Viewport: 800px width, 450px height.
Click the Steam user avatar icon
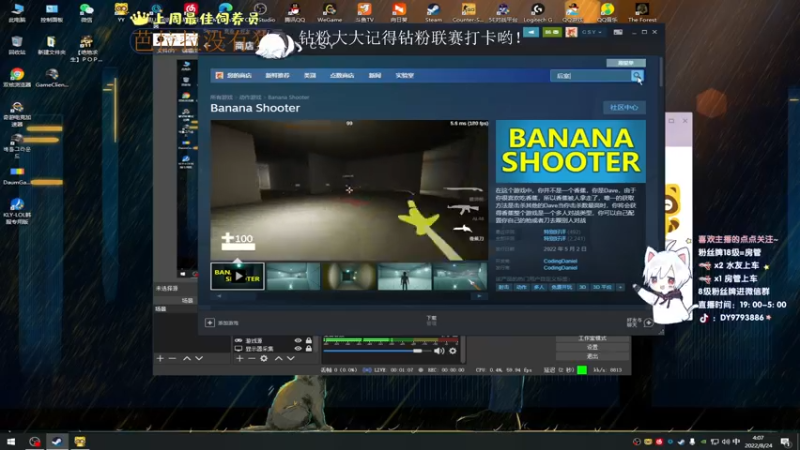coord(571,32)
